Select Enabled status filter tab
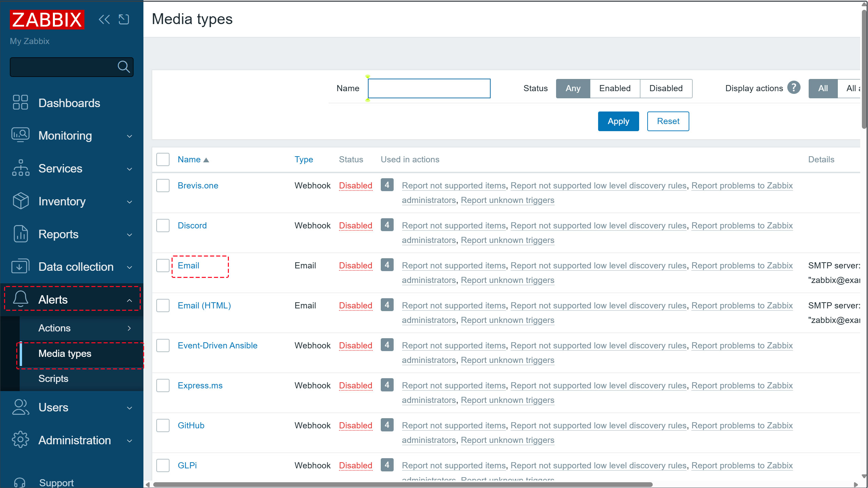 [x=615, y=88]
